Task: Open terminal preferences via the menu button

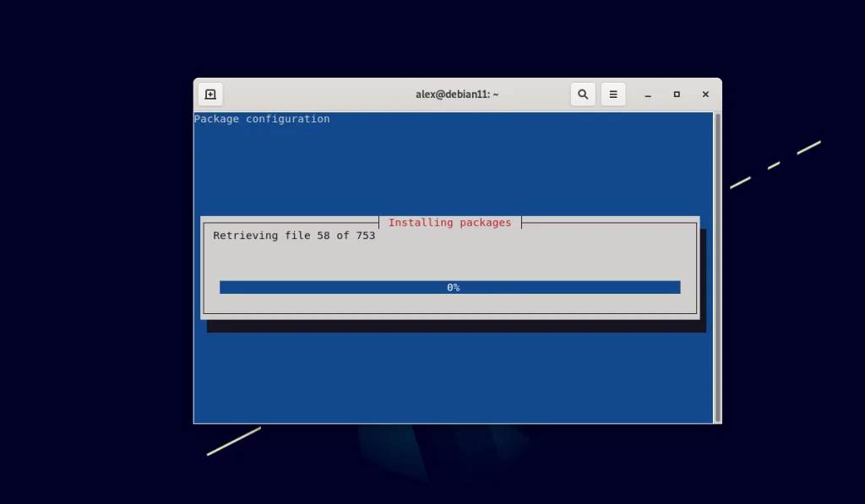Action: [613, 94]
